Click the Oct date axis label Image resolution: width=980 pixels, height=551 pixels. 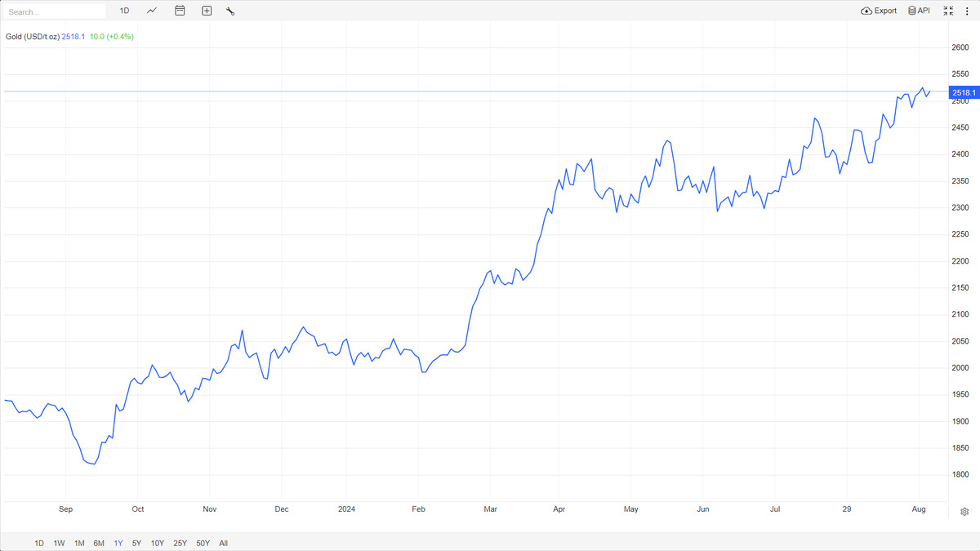point(138,509)
